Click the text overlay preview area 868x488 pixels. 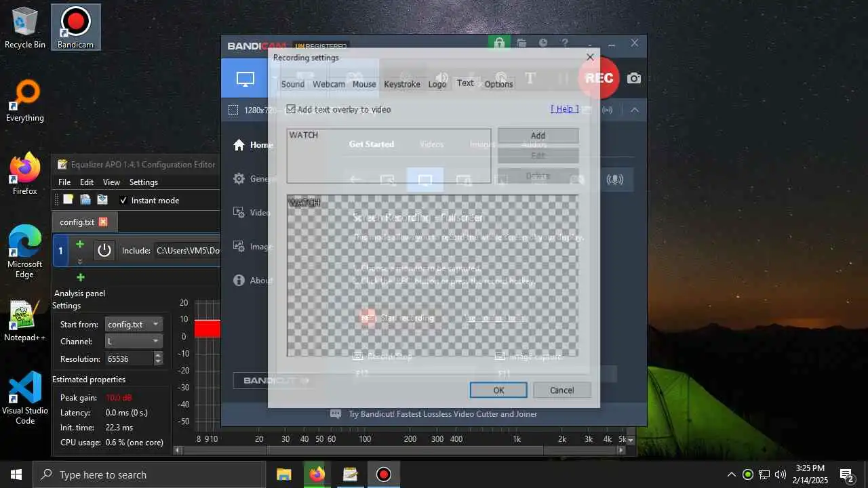433,276
